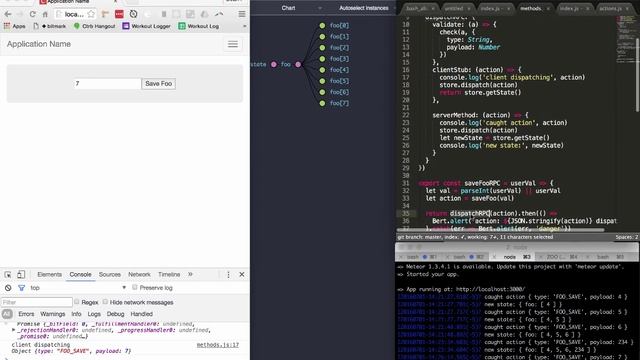This screenshot has height=360, width=640.
Task: Toggle DevTools device mode
Action: tap(21, 275)
